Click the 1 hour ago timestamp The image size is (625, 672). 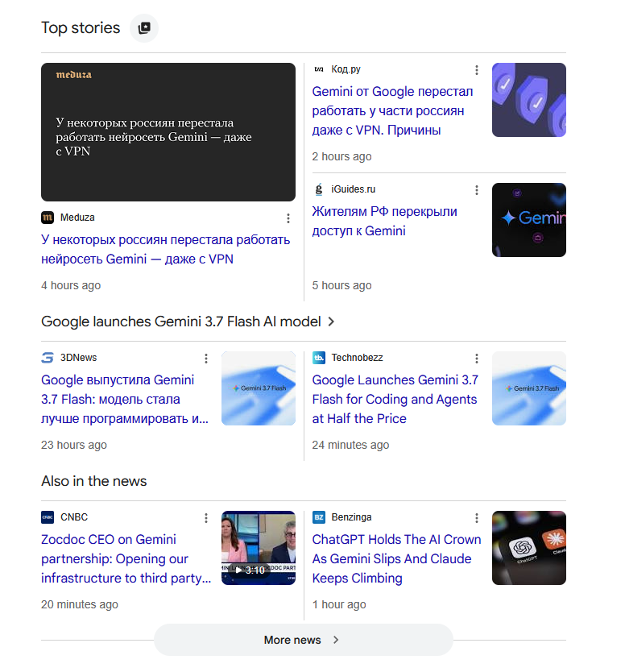point(339,604)
